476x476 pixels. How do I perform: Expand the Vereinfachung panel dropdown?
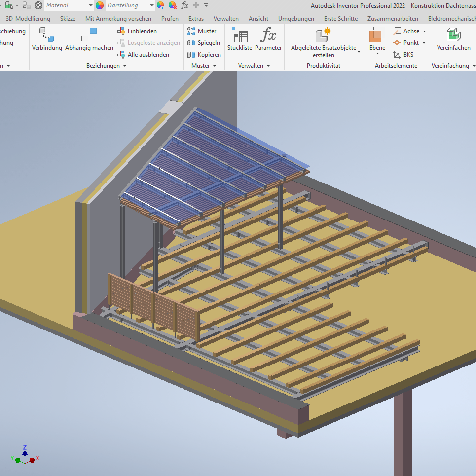(x=474, y=66)
